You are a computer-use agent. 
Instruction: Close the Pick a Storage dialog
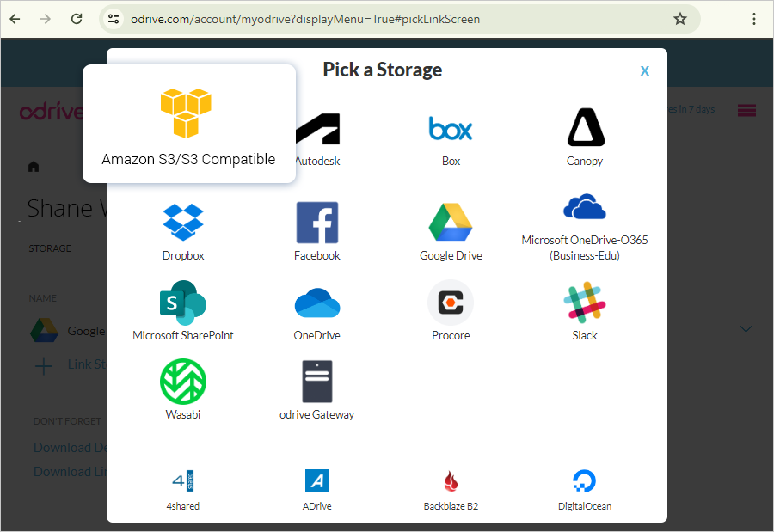pyautogui.click(x=645, y=71)
